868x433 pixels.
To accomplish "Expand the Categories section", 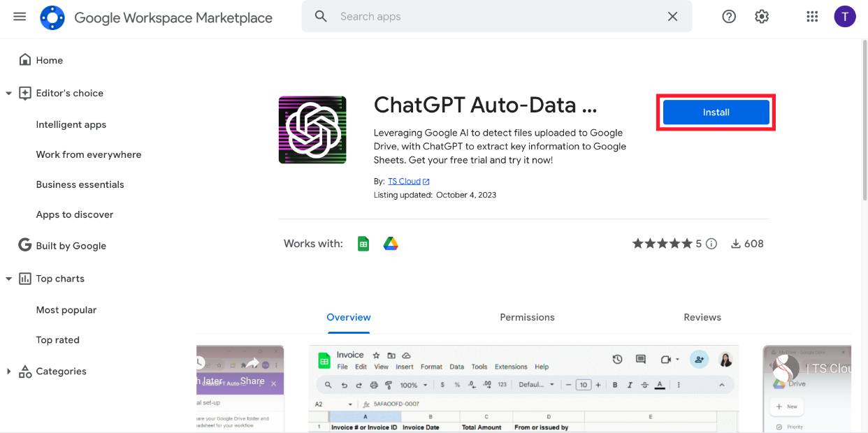I will (x=8, y=372).
